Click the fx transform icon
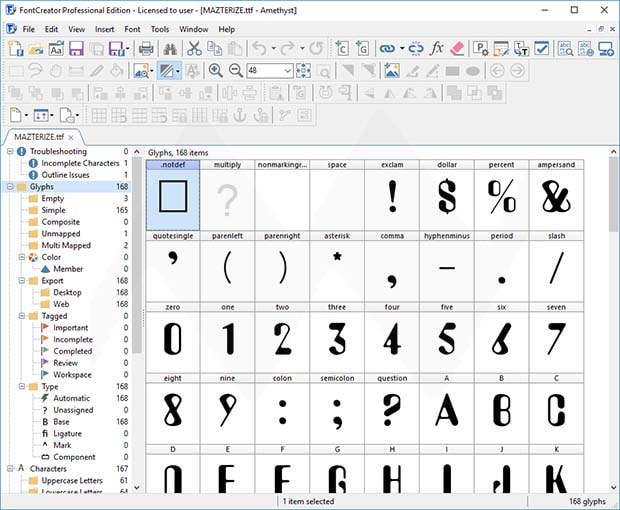 (437, 48)
